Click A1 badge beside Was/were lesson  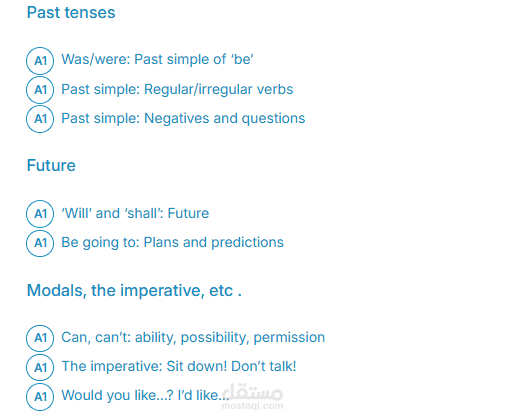[40, 61]
